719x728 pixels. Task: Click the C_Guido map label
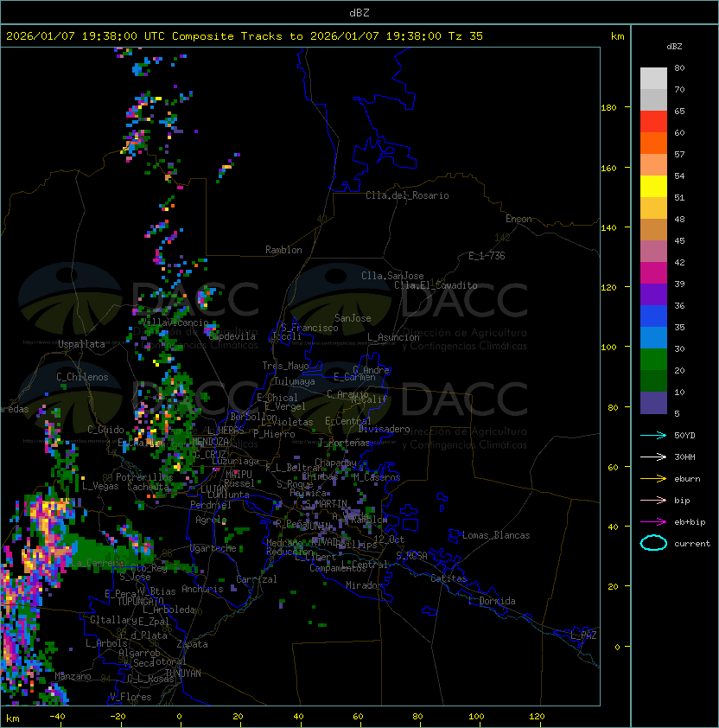coord(105,430)
